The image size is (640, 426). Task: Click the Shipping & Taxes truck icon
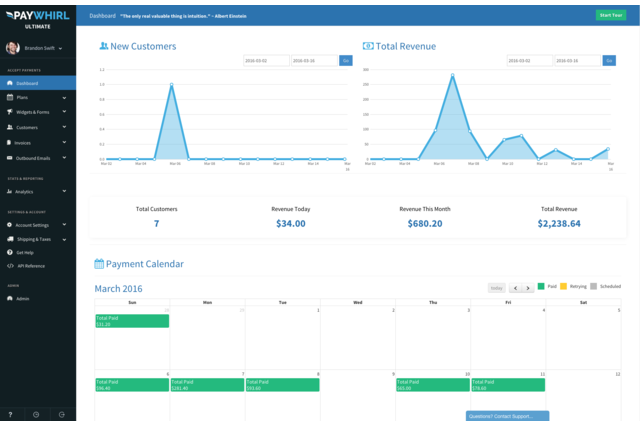tap(10, 239)
